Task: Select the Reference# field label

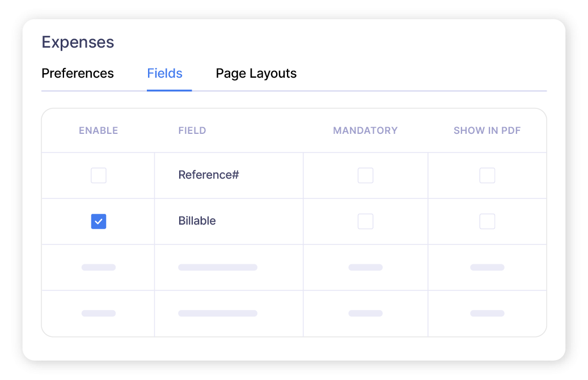Action: (208, 175)
